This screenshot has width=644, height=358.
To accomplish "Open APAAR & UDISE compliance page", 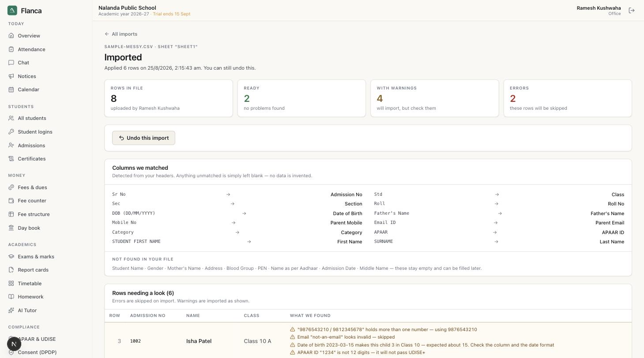I will pos(37,339).
